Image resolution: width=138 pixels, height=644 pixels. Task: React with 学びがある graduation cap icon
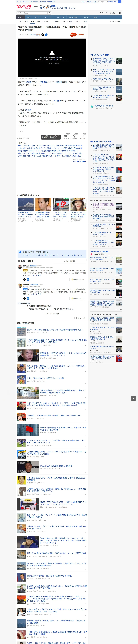65,136
